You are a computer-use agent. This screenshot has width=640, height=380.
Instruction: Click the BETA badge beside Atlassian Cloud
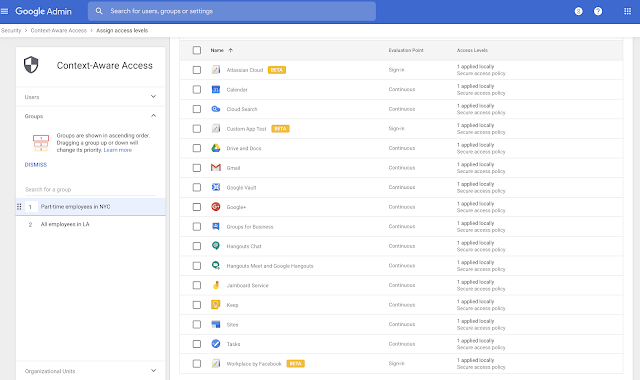(277, 70)
